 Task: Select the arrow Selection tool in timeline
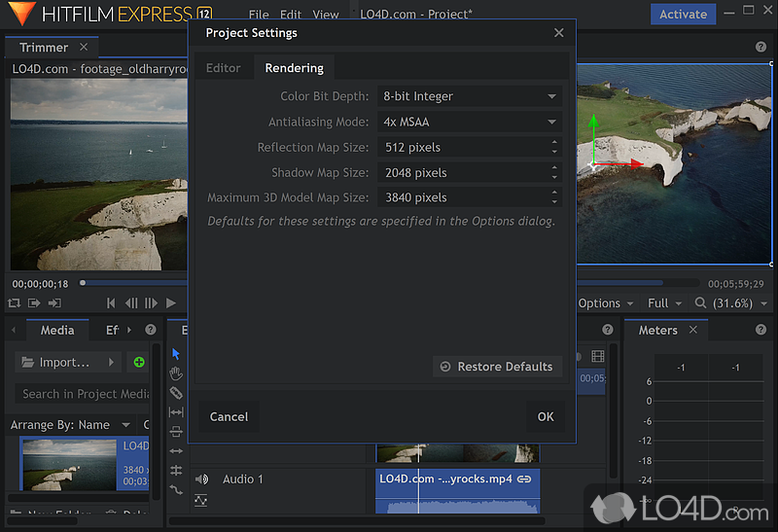[176, 354]
